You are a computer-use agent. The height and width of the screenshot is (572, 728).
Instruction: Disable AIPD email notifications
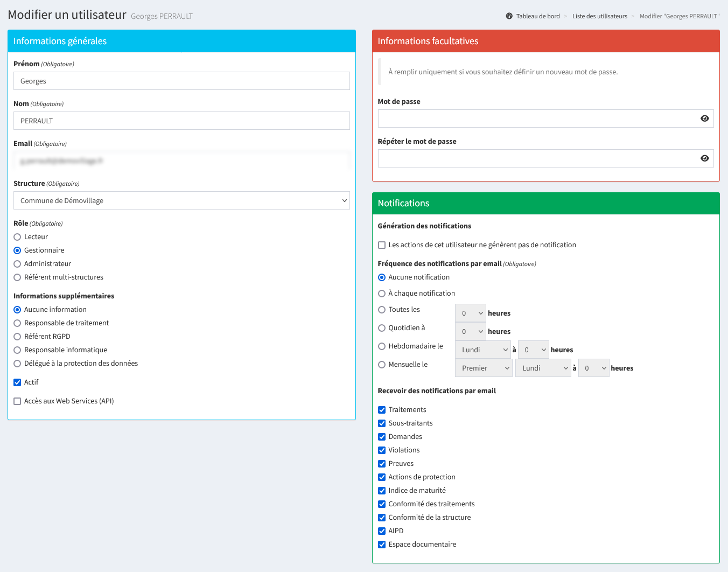(382, 531)
